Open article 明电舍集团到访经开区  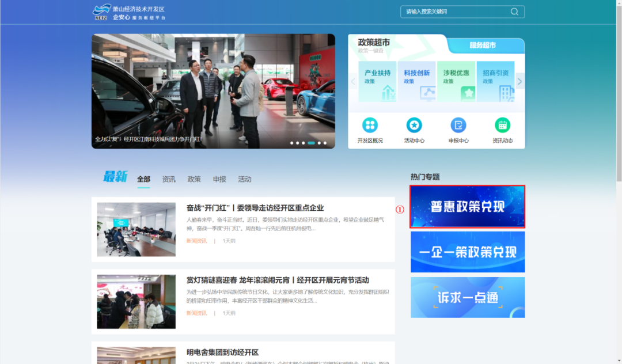tap(222, 352)
